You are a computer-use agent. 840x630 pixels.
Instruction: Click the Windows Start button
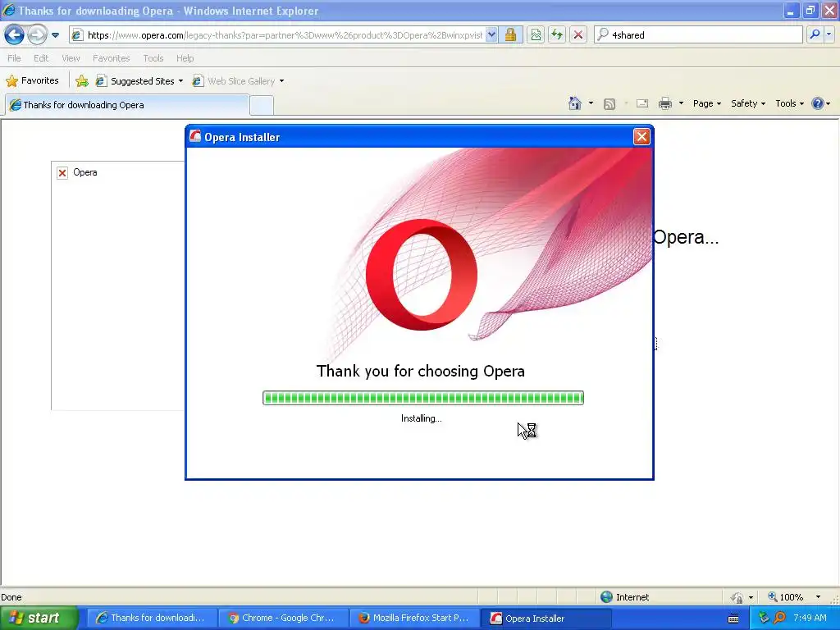[x=39, y=618]
